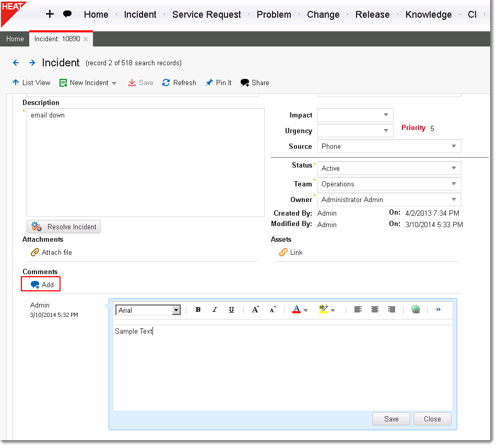
Task: Expand more editor tools chevron
Action: point(438,310)
